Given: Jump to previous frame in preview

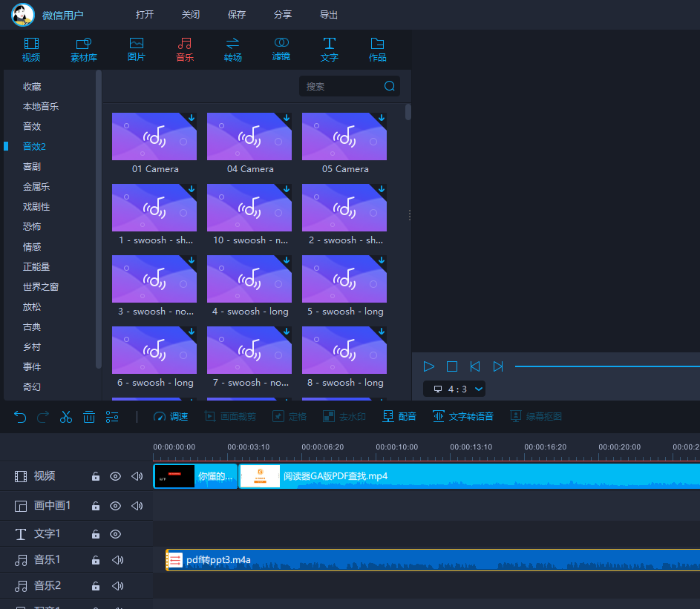Looking at the screenshot, I should pos(475,366).
